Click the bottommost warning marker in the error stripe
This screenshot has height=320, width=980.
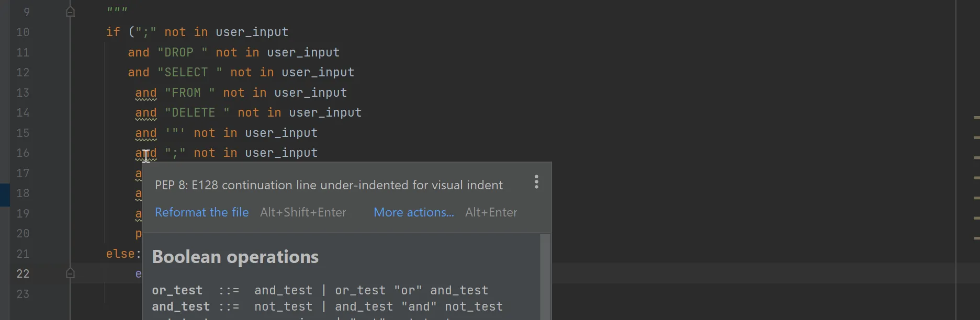(976, 237)
